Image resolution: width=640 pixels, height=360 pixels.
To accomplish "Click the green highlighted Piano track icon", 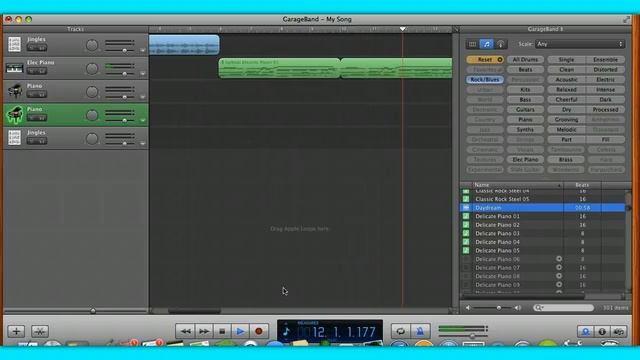I will 14,115.
